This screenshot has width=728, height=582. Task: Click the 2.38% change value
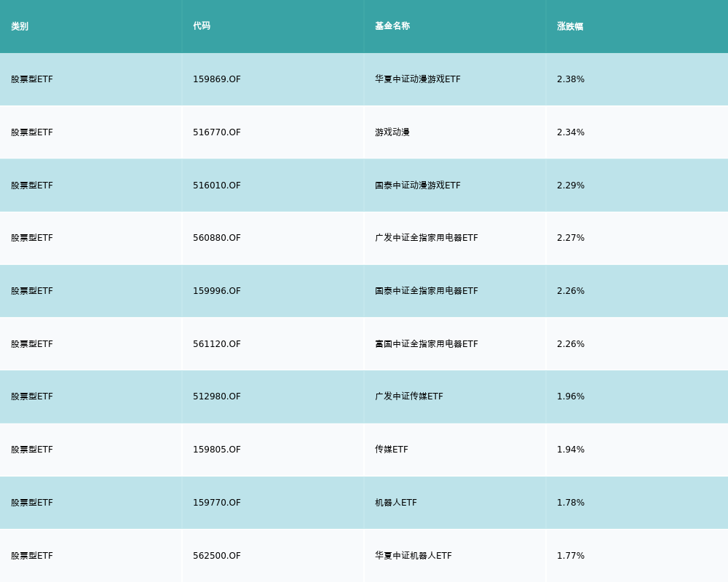point(571,79)
